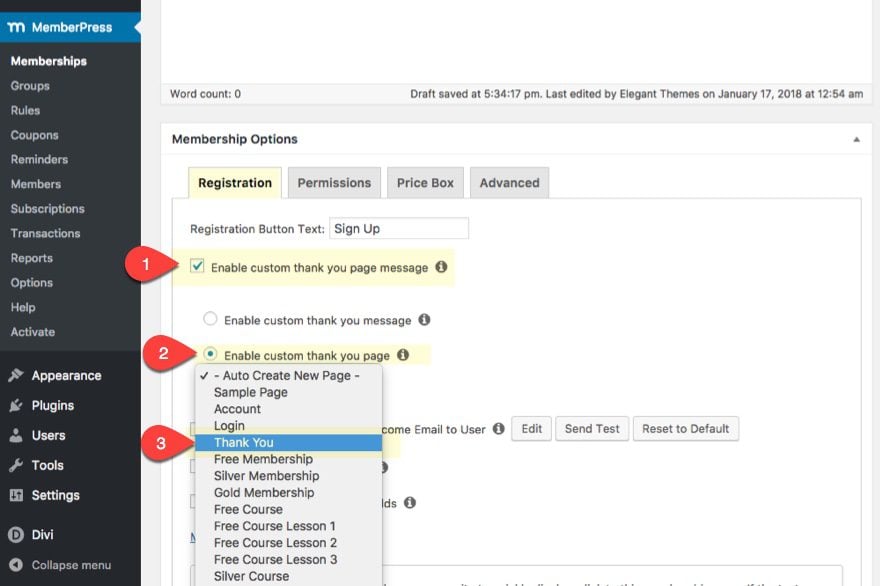Choose Thank You from the page dropdown
Viewport: 880px width, 586px height.
[x=243, y=443]
